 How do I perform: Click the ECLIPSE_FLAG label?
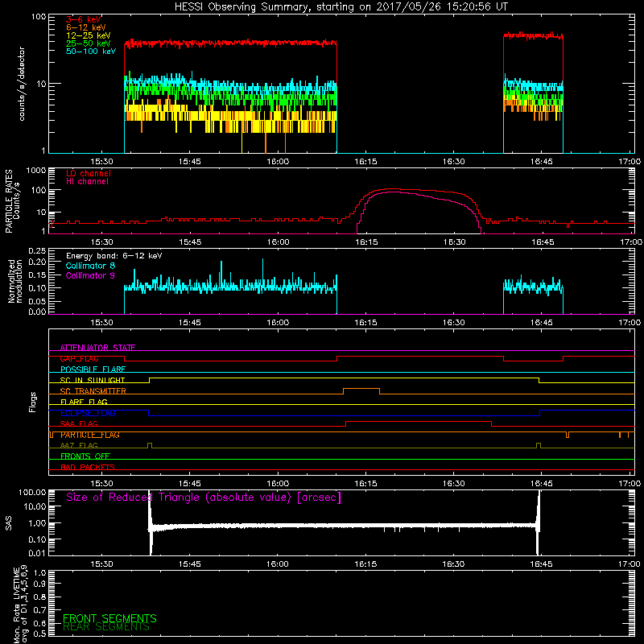(88, 413)
